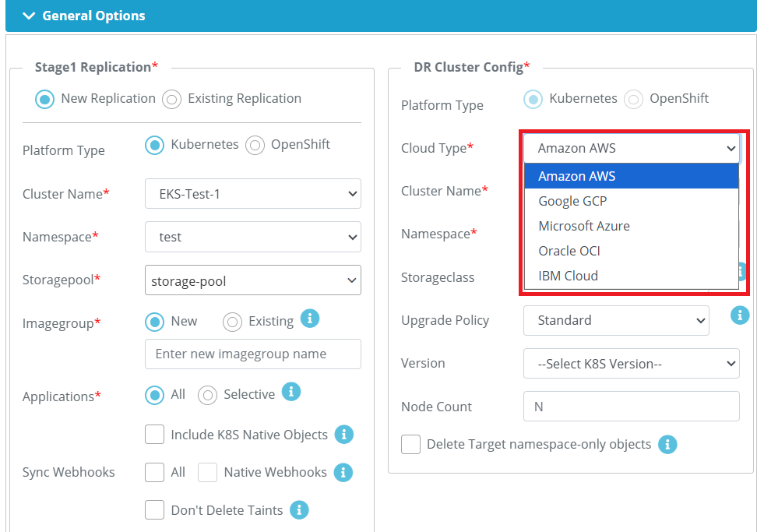Viewport: 764px width, 532px height.
Task: Open the Namespace dropdown showing test
Action: (253, 237)
